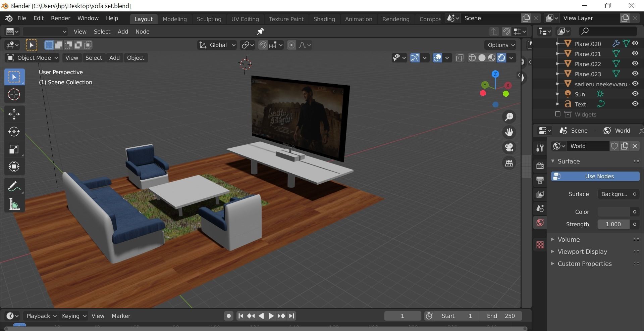Toggle fake user shield for World
Screen dimensions: 644x331
[614, 146]
